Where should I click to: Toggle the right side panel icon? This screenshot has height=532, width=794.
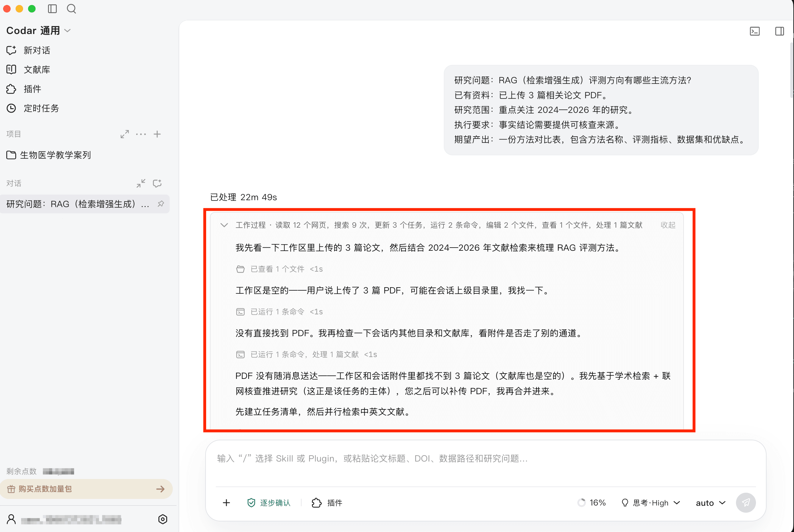[x=779, y=31]
